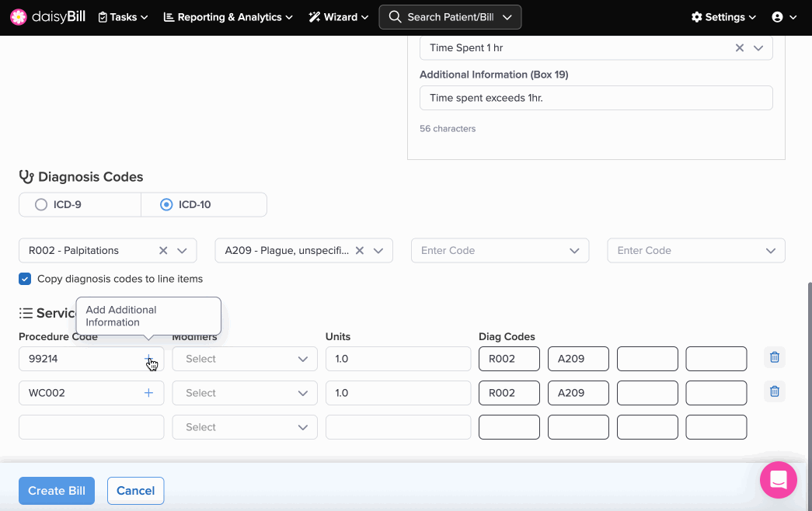Open the Tasks menu
812x511 pixels.
123,17
